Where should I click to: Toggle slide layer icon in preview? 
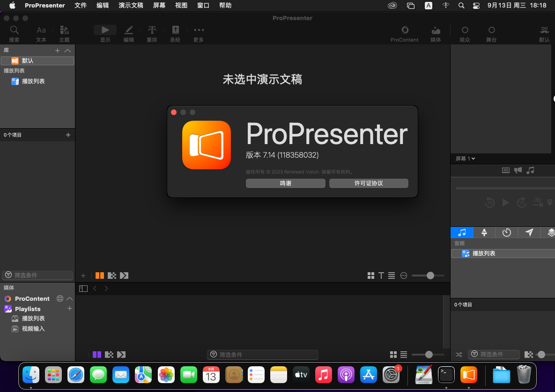[x=506, y=170]
